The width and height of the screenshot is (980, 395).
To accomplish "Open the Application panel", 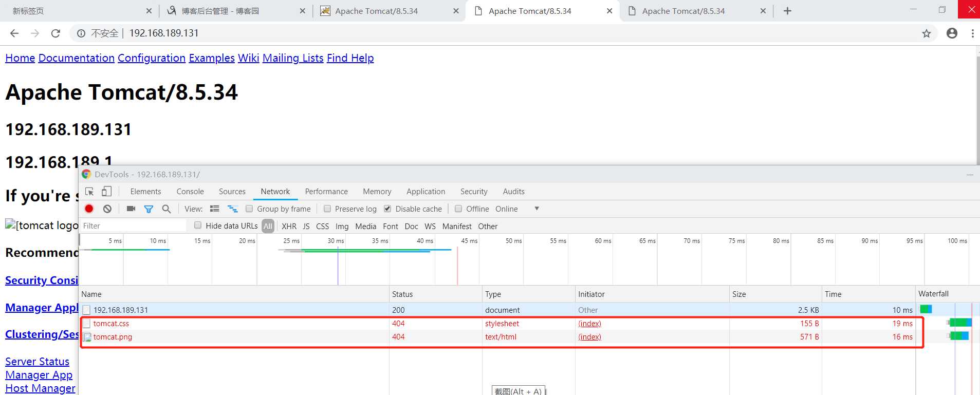I will [x=426, y=192].
